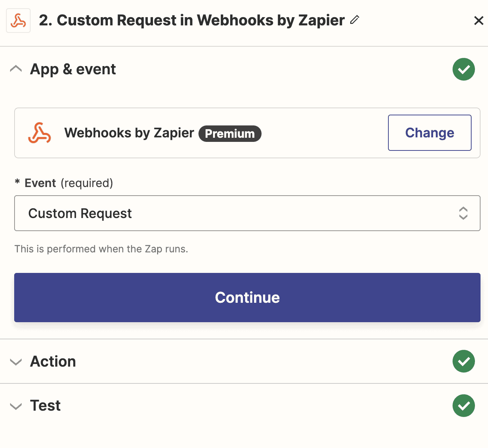Expand the Test section
488x448 pixels.
(x=16, y=406)
